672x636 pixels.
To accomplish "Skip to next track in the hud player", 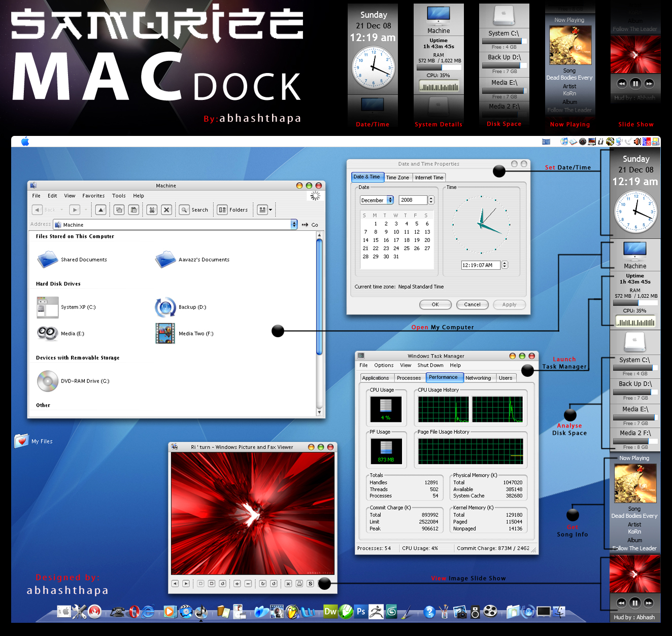I will (649, 603).
